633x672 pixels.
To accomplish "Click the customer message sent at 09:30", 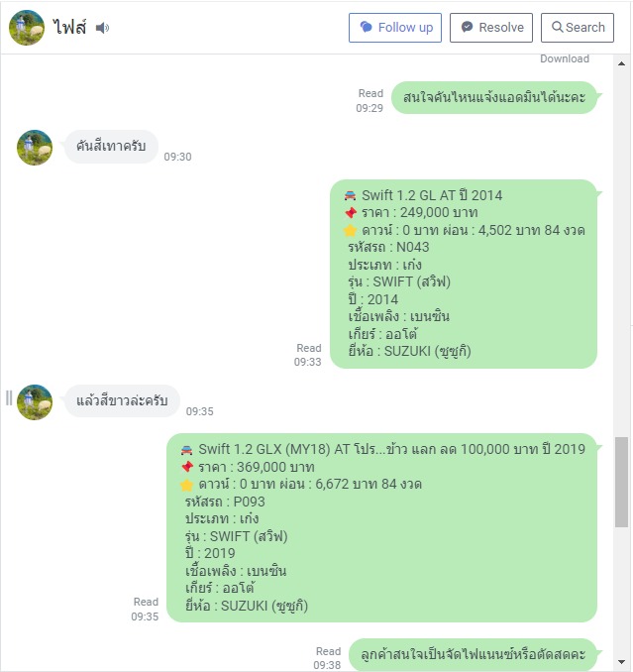I will pyautogui.click(x=111, y=147).
